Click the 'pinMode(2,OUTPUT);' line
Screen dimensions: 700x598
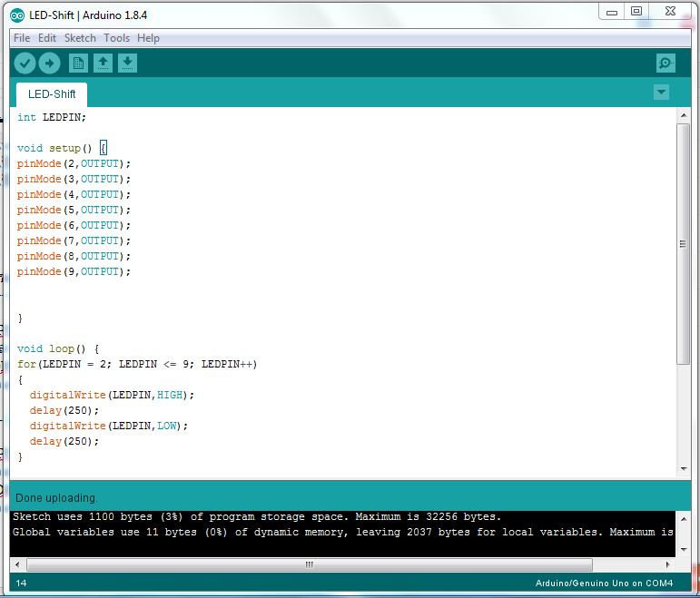tap(74, 163)
